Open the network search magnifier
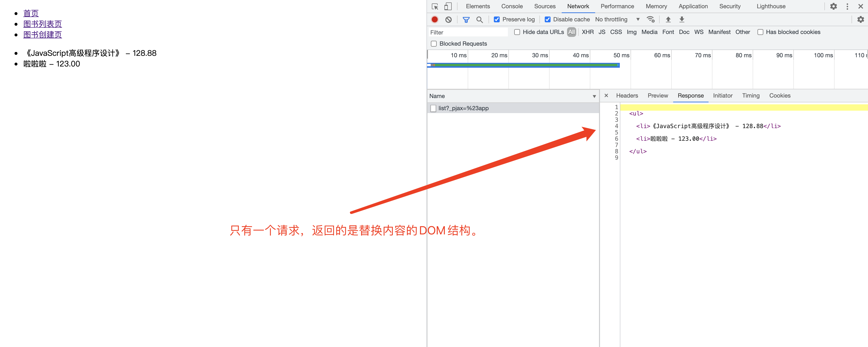The image size is (868, 347). pyautogui.click(x=480, y=20)
